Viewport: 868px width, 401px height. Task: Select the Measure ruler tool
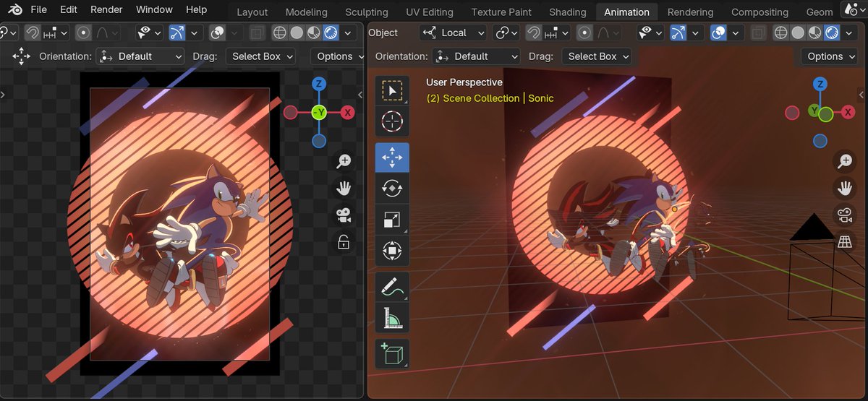tap(392, 318)
